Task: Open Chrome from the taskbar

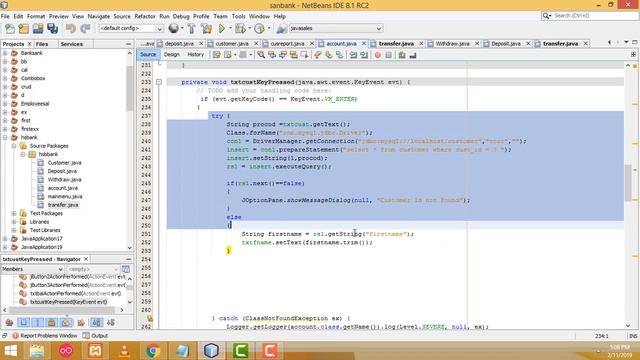Action: pyautogui.click(x=153, y=351)
